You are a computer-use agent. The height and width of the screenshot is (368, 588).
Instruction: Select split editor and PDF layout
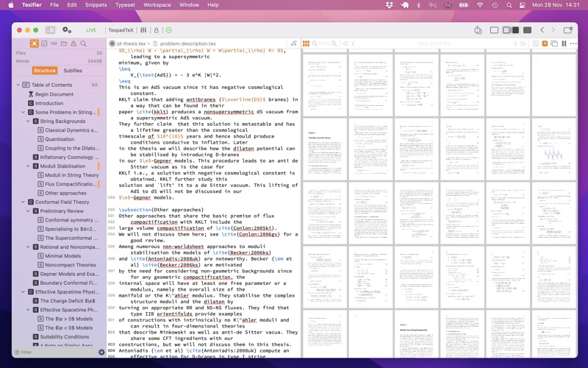[511, 30]
